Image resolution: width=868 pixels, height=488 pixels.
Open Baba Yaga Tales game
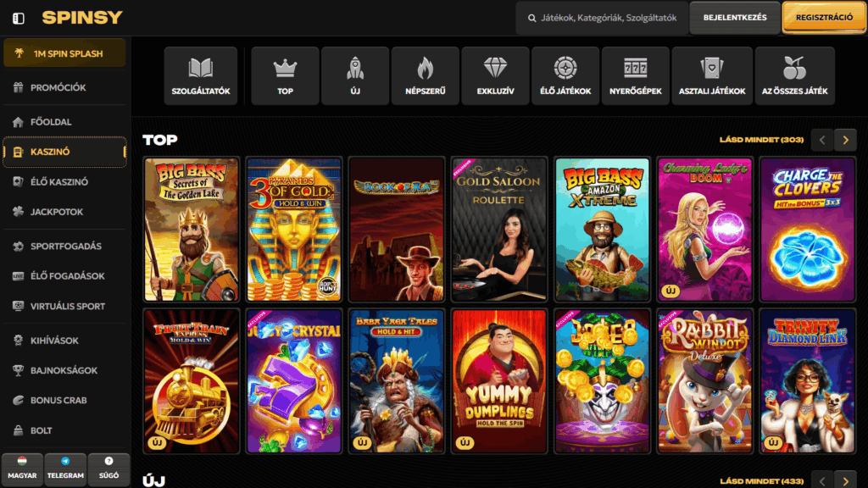point(397,381)
